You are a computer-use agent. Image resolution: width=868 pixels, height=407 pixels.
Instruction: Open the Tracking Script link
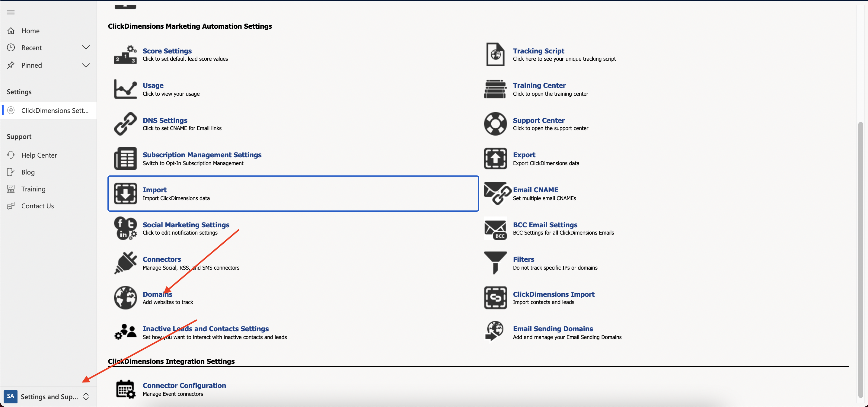point(538,51)
